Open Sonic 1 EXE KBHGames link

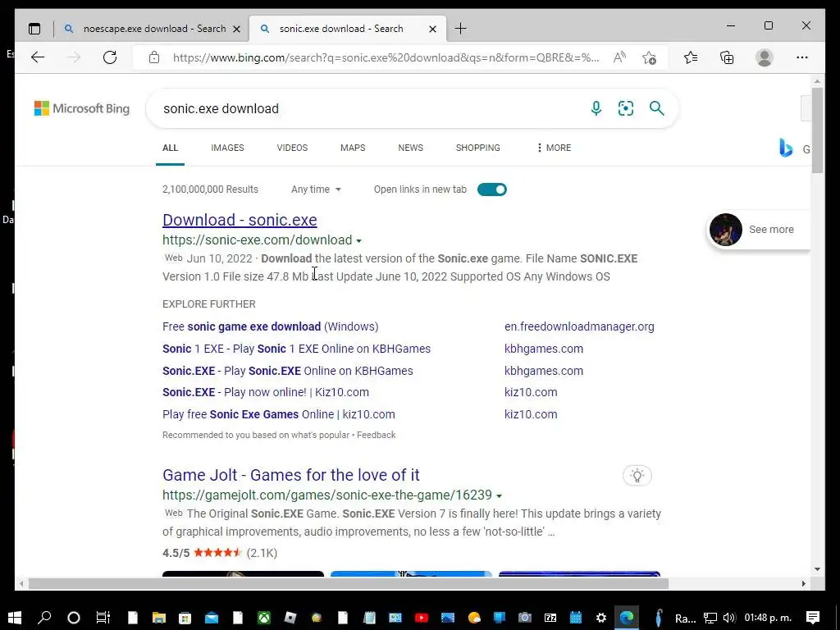(x=296, y=349)
